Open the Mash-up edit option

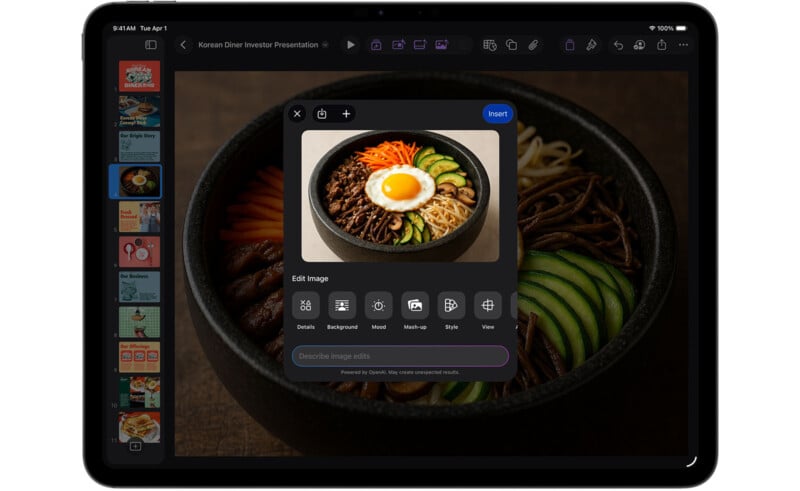415,306
